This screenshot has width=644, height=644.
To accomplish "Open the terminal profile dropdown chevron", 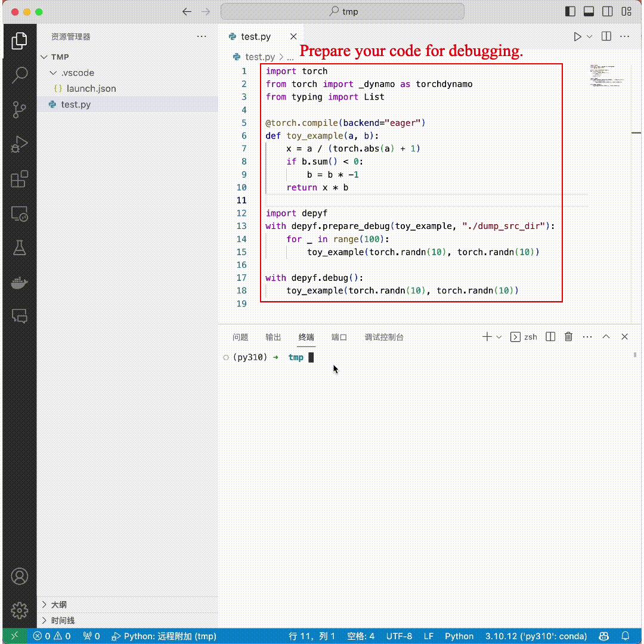I will (x=499, y=336).
